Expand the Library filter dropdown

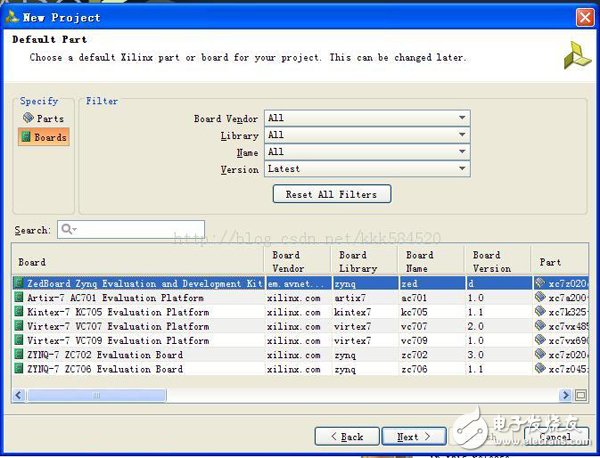coord(366,135)
